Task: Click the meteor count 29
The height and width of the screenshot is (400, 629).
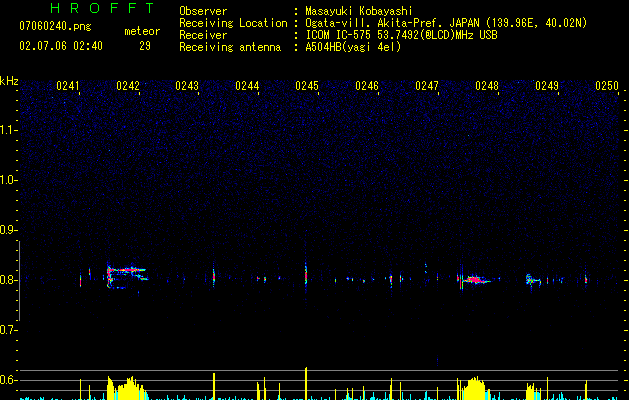Action: tap(145, 46)
